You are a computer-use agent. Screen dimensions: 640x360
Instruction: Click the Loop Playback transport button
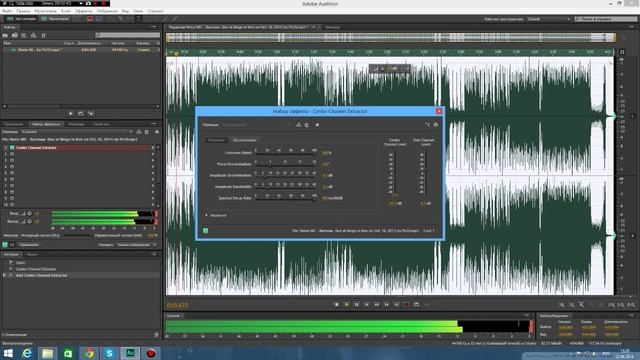tap(416, 304)
